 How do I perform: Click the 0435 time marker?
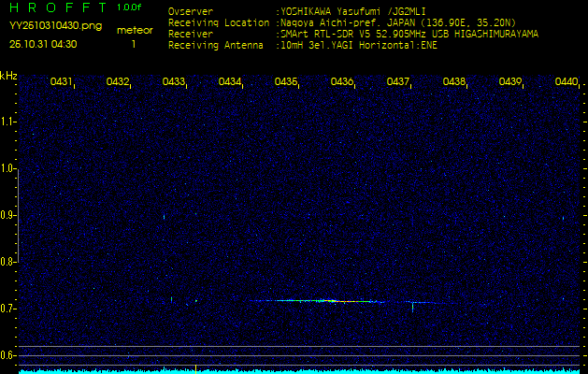(286, 82)
